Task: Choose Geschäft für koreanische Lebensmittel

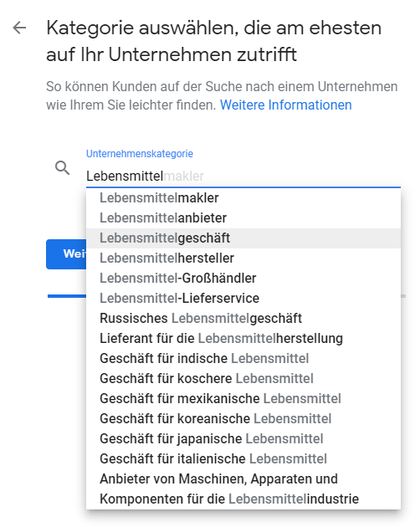Action: click(243, 419)
